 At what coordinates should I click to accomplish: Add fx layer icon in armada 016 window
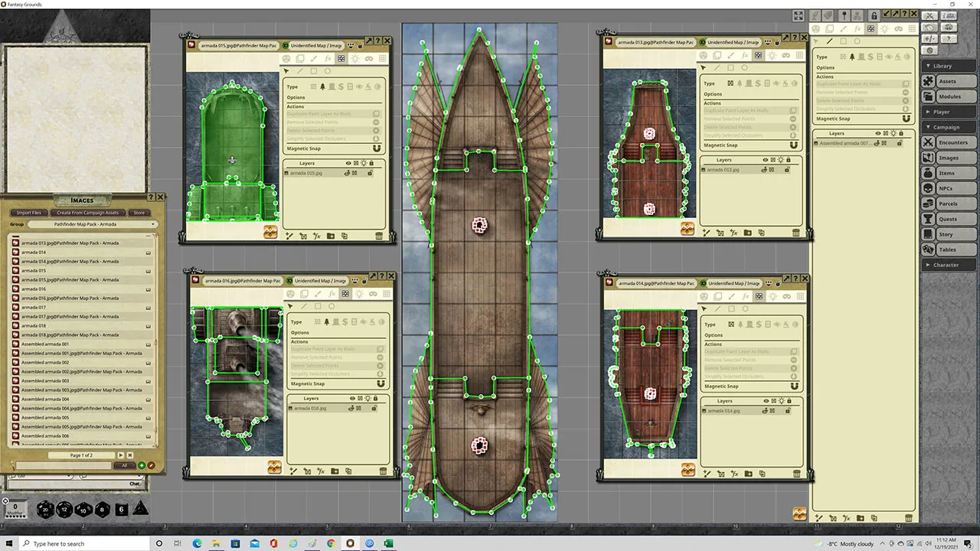322,471
